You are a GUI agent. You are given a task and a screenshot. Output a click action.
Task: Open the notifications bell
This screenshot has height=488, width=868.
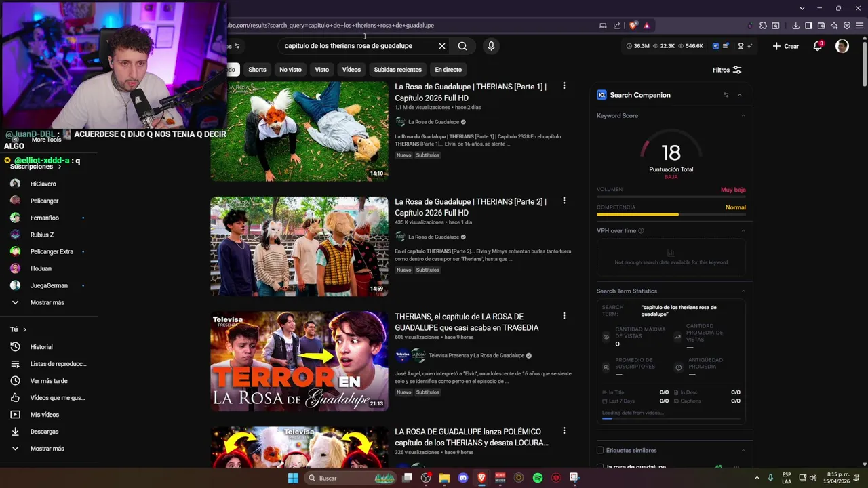pos(818,46)
